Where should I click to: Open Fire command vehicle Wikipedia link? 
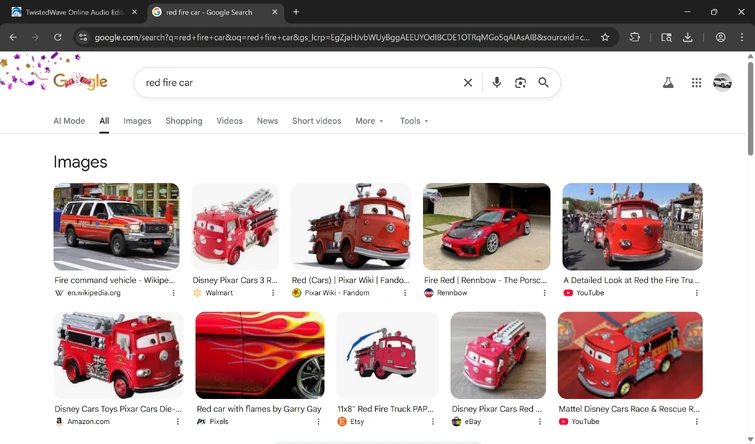(115, 280)
